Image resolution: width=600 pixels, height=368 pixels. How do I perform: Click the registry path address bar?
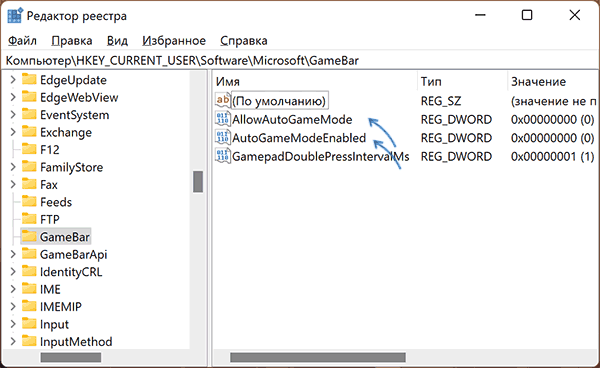tap(300, 60)
